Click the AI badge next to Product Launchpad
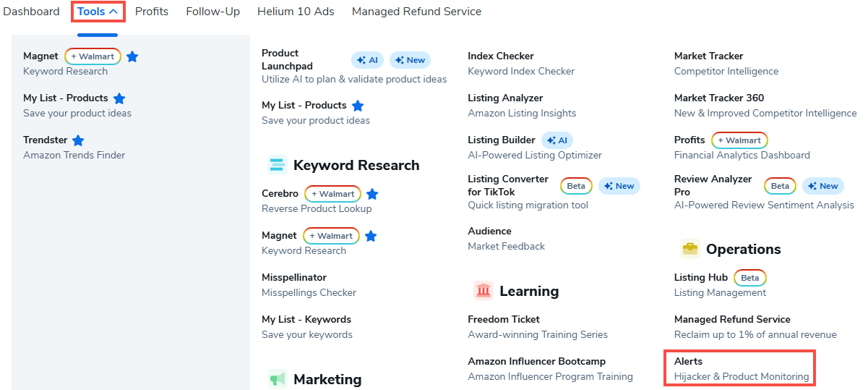This screenshot has height=390, width=868. (368, 60)
